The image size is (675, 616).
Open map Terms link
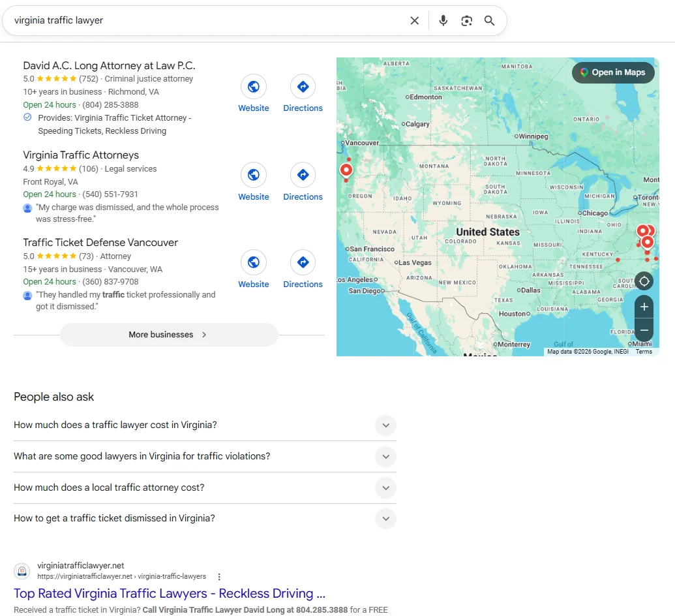click(644, 352)
